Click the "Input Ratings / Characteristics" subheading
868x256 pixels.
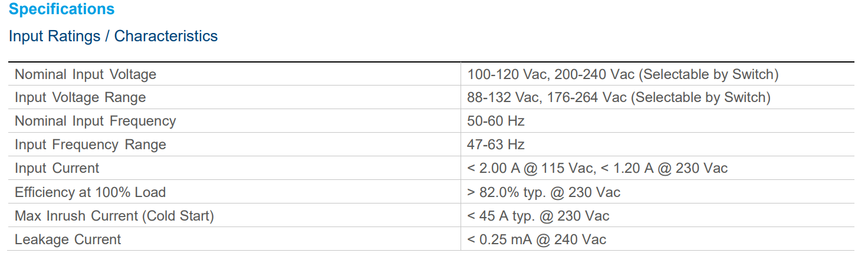[113, 36]
